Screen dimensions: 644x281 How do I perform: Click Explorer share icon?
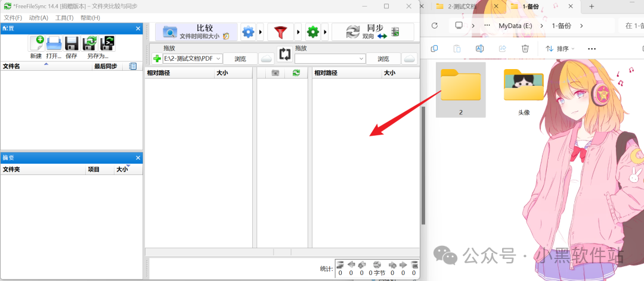point(502,48)
